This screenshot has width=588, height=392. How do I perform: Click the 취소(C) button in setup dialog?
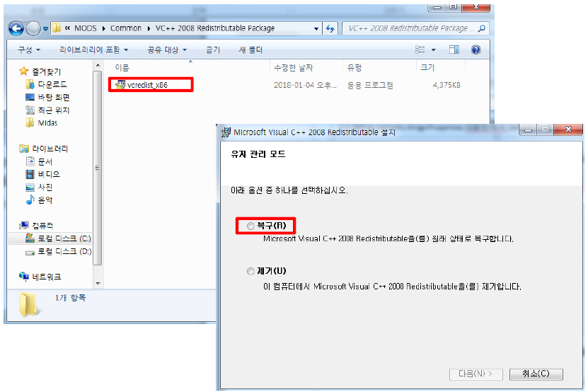point(536,374)
